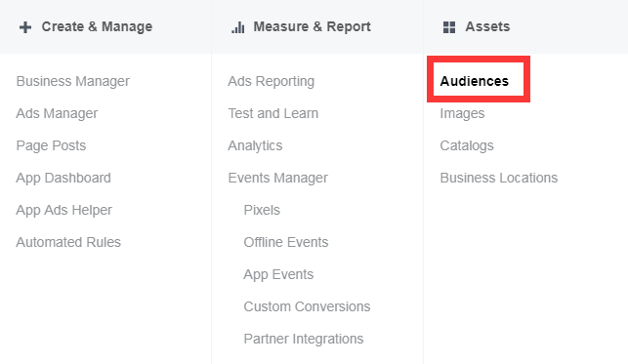Open Offline Events
The width and height of the screenshot is (628, 364).
pos(286,242)
